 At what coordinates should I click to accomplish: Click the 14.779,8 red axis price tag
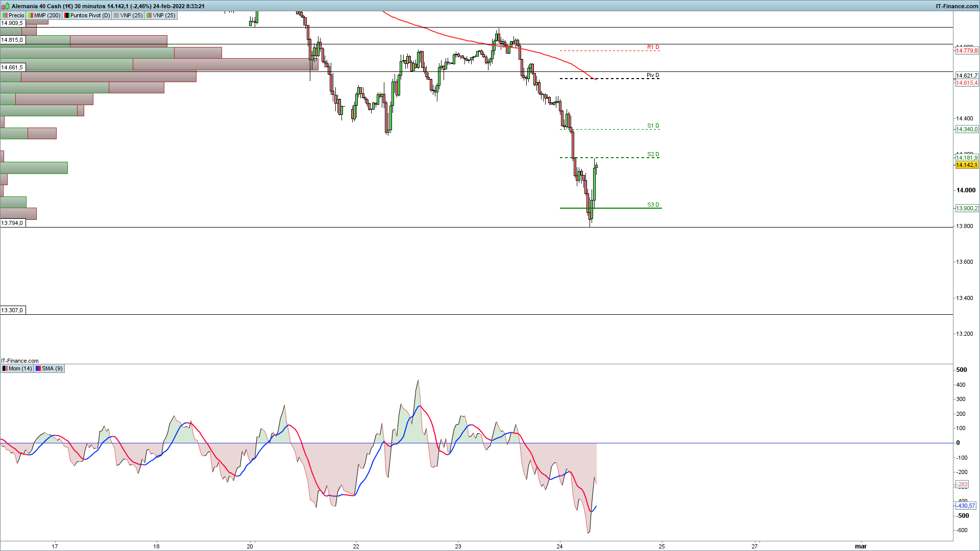(967, 51)
